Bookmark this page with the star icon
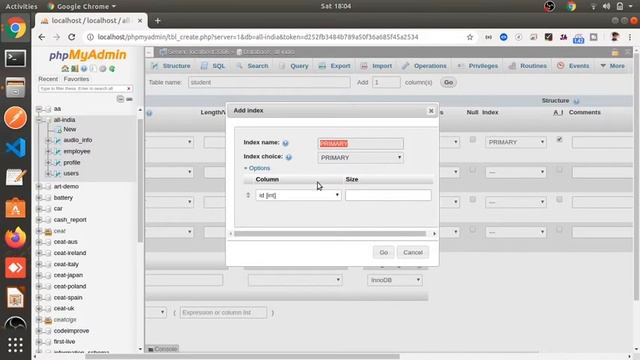The width and height of the screenshot is (640, 360). (x=470, y=37)
